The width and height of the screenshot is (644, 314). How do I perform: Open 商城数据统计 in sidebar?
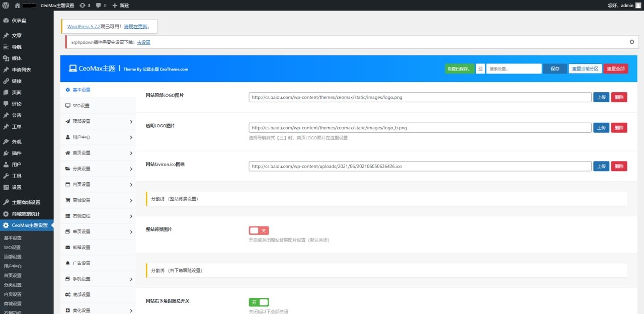click(x=27, y=214)
